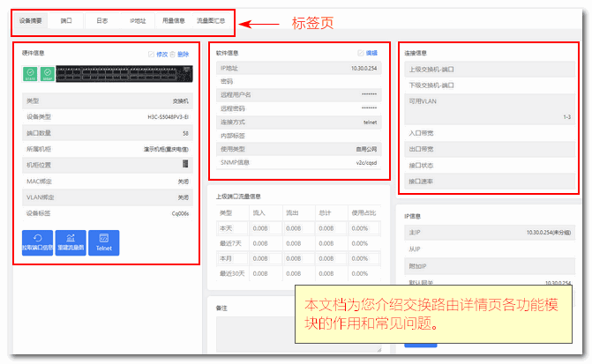Click the 关闭 value in VLAN绑定 row
The image size is (592, 364).
tap(184, 197)
